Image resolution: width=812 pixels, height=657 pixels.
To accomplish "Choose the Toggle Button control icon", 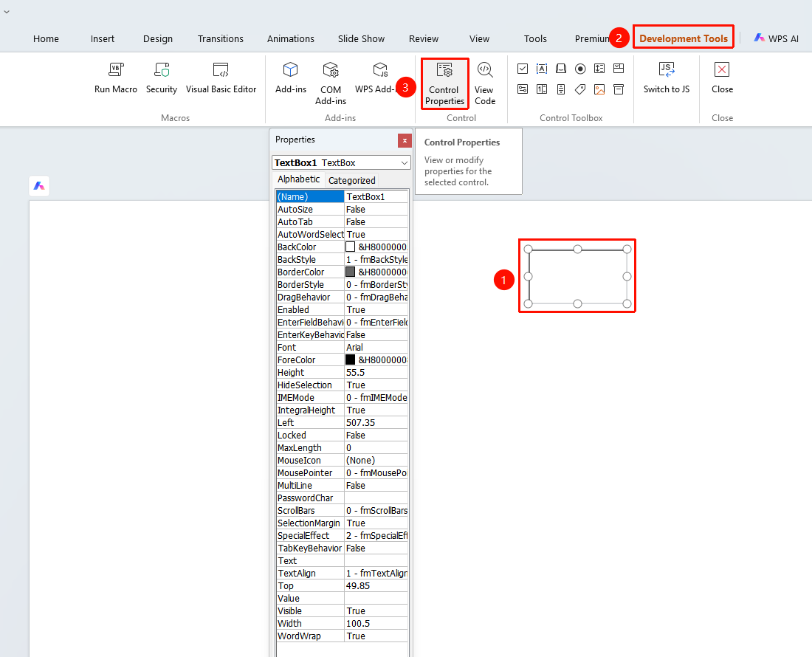I will pyautogui.click(x=523, y=89).
